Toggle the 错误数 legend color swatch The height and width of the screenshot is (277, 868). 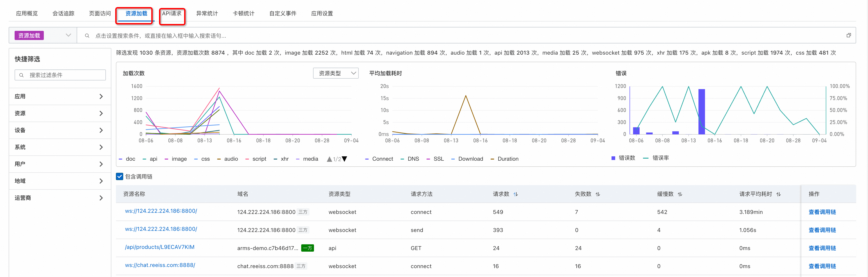pyautogui.click(x=613, y=158)
